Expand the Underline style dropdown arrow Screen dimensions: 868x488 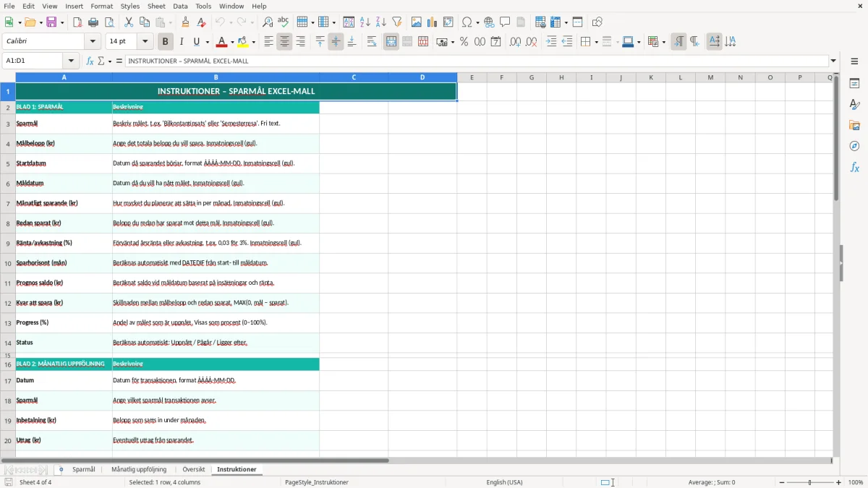point(207,42)
